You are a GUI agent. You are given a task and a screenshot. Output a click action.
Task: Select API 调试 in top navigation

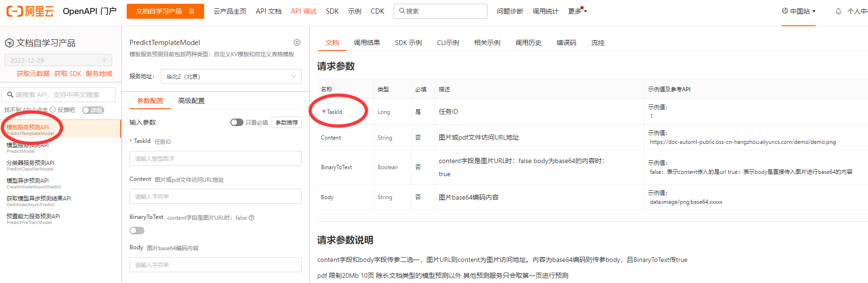[304, 11]
